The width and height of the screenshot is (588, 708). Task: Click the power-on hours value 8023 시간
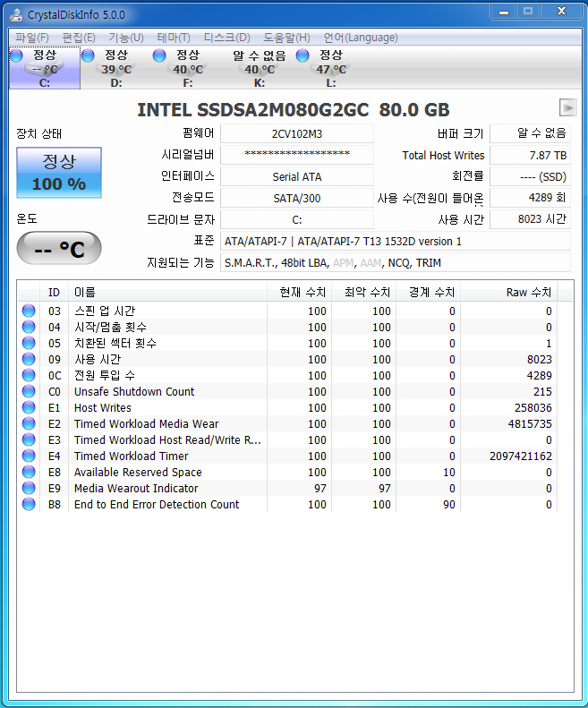pos(530,219)
